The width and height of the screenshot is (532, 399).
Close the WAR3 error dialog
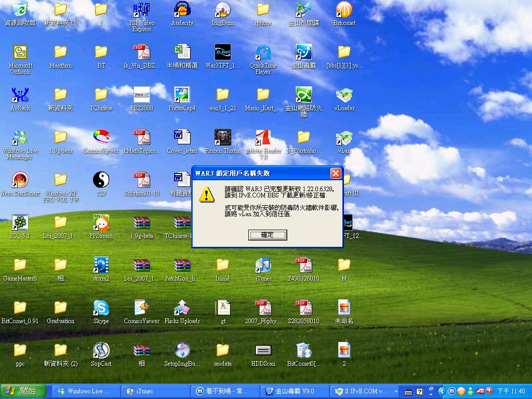click(x=336, y=173)
